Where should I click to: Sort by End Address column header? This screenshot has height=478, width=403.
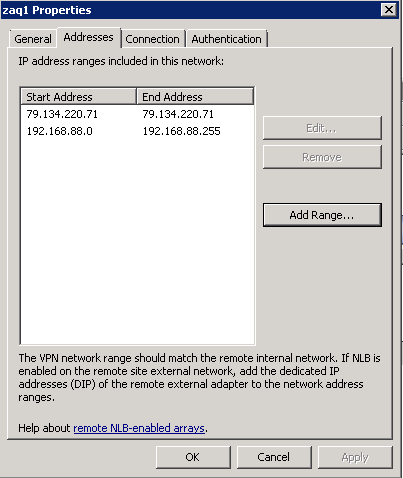(x=195, y=97)
